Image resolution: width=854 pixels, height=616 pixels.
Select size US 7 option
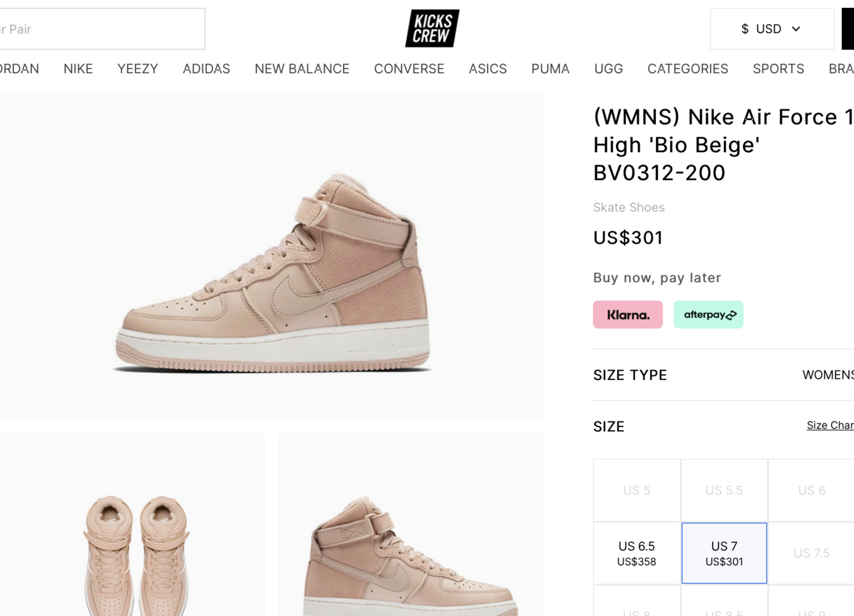724,553
